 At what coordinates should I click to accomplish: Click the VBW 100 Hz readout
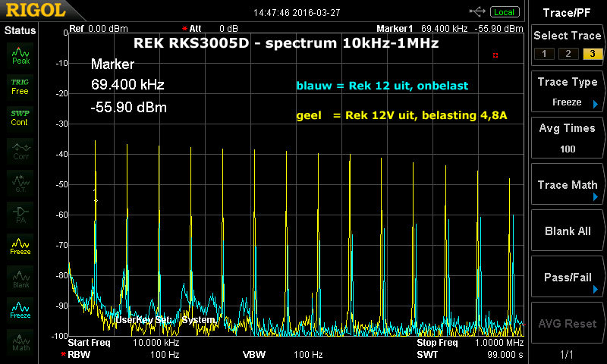[x=282, y=354]
